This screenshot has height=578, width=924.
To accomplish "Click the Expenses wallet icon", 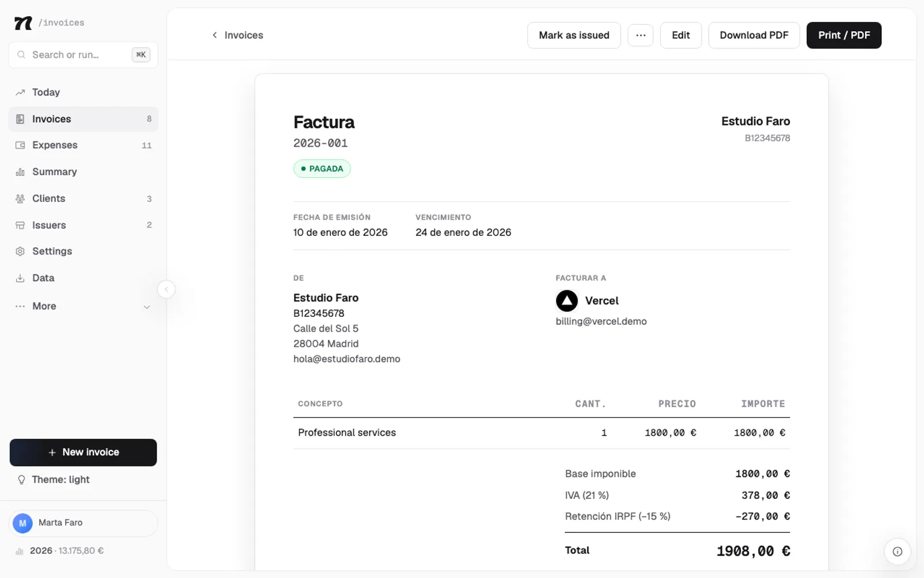I will [20, 145].
